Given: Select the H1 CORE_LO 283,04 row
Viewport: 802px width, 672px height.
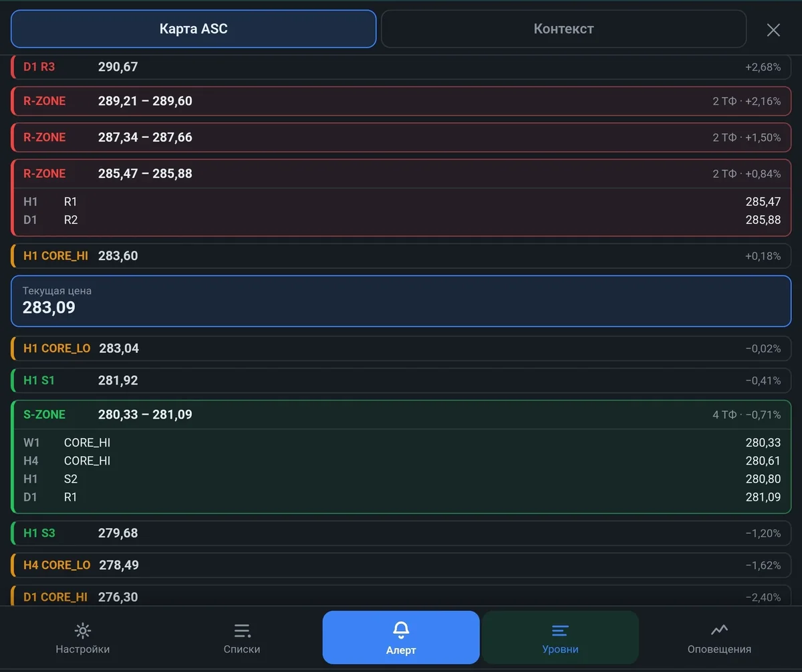Looking at the screenshot, I should [x=401, y=348].
